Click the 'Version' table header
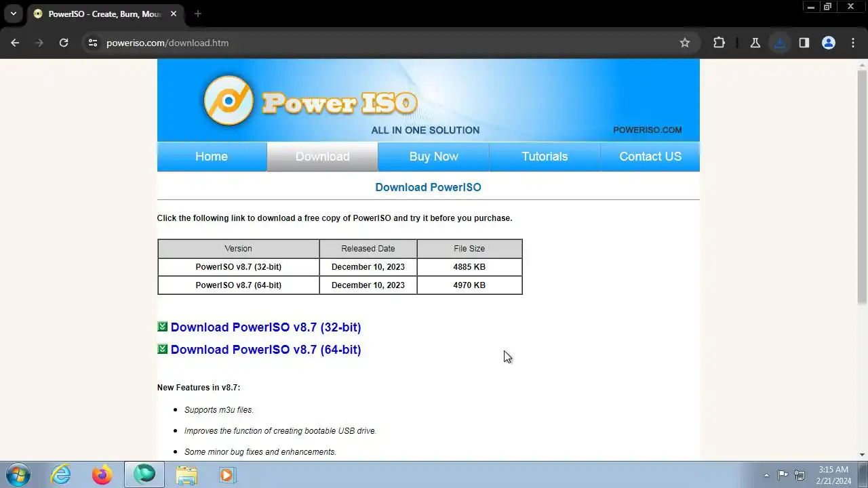Screen dimensions: 868x488 coord(239,249)
